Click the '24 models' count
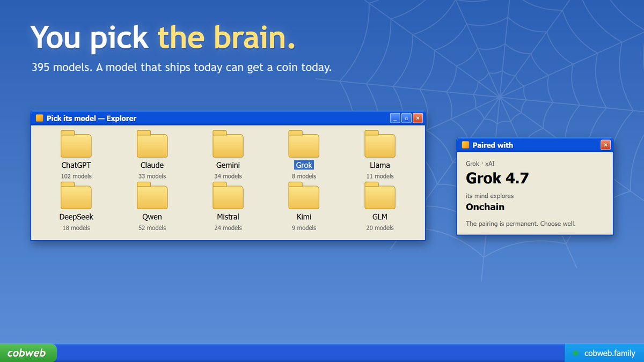This screenshot has width=644, height=362. pos(228,227)
